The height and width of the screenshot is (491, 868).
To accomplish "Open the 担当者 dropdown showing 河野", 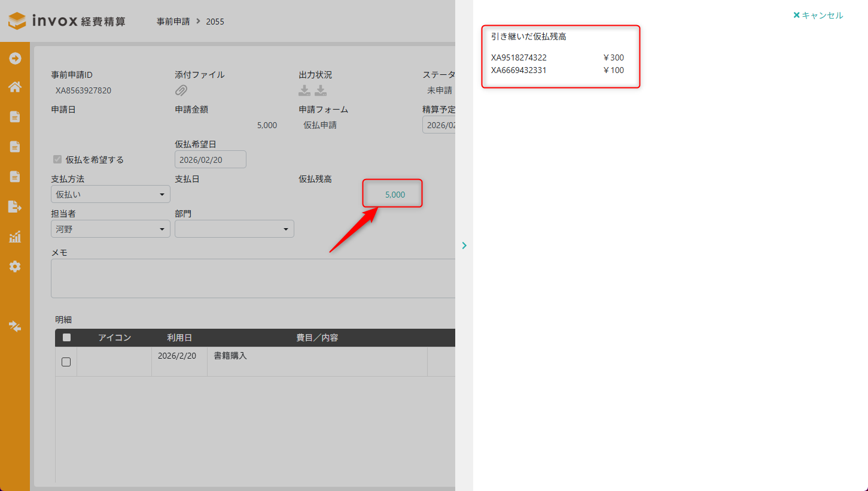I will (x=111, y=229).
